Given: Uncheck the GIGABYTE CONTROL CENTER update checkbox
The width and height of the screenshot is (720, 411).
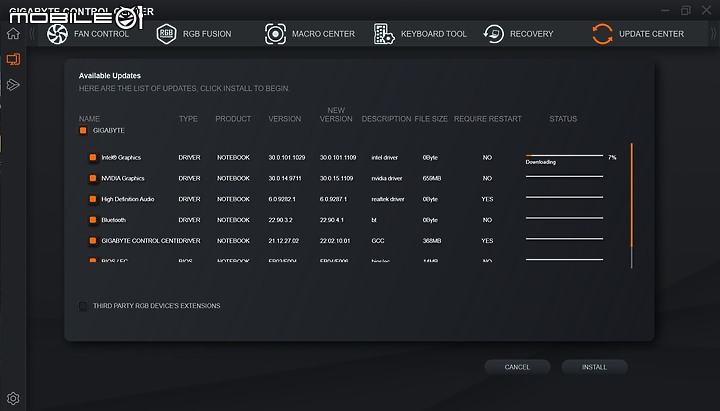Looking at the screenshot, I should (x=93, y=241).
